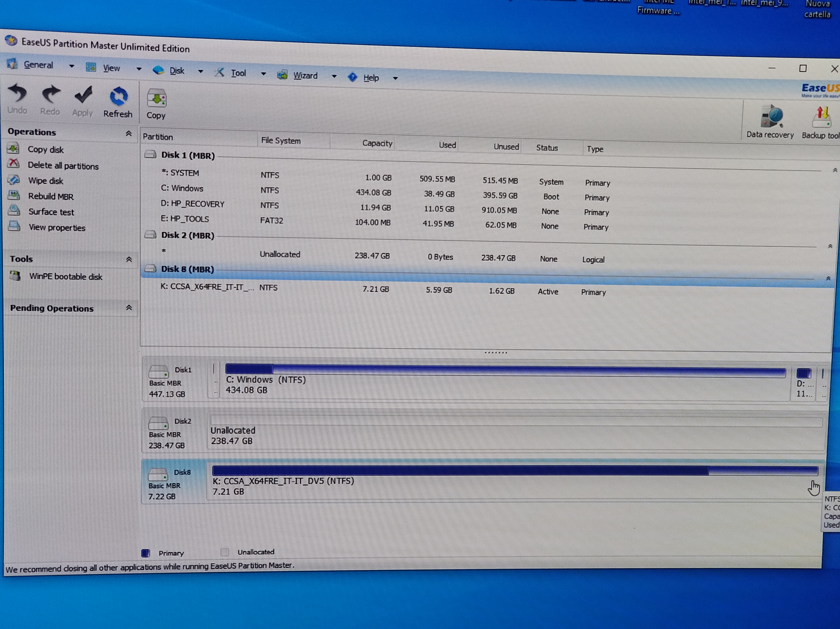Screen dimensions: 840x629
Task: Expand the Wizard menu dropdown arrow
Action: (334, 76)
